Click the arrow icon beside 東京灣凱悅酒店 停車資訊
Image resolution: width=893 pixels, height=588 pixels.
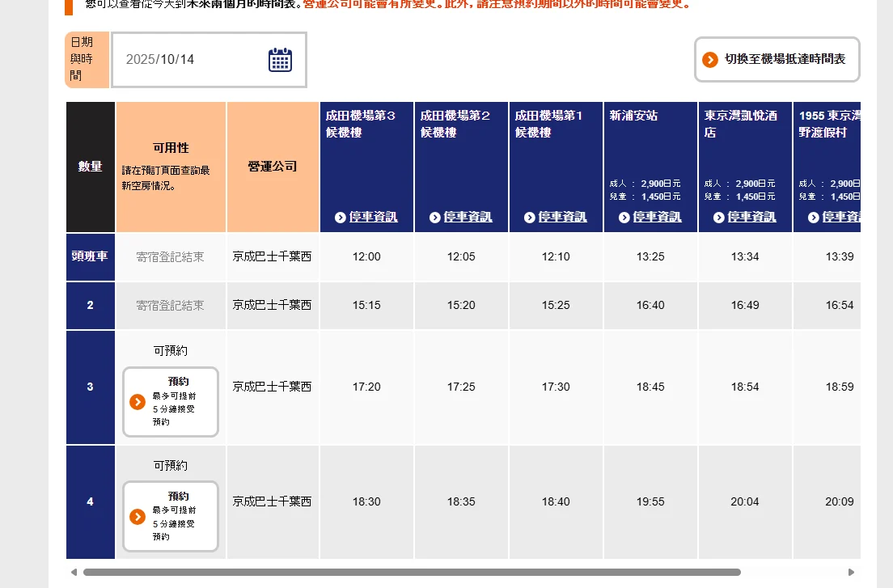718,218
